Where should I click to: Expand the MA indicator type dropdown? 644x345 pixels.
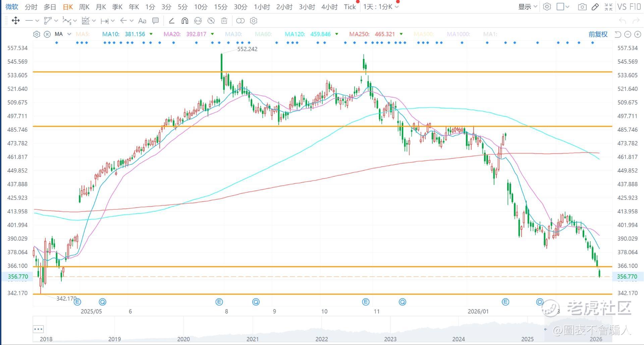[69, 34]
